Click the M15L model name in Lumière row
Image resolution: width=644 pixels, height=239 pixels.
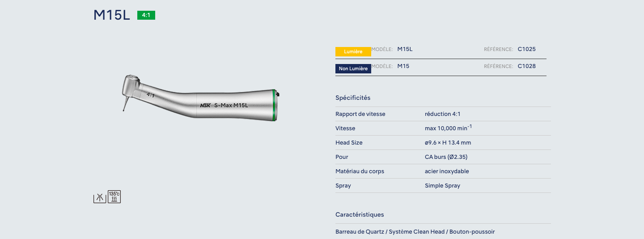[405, 49]
